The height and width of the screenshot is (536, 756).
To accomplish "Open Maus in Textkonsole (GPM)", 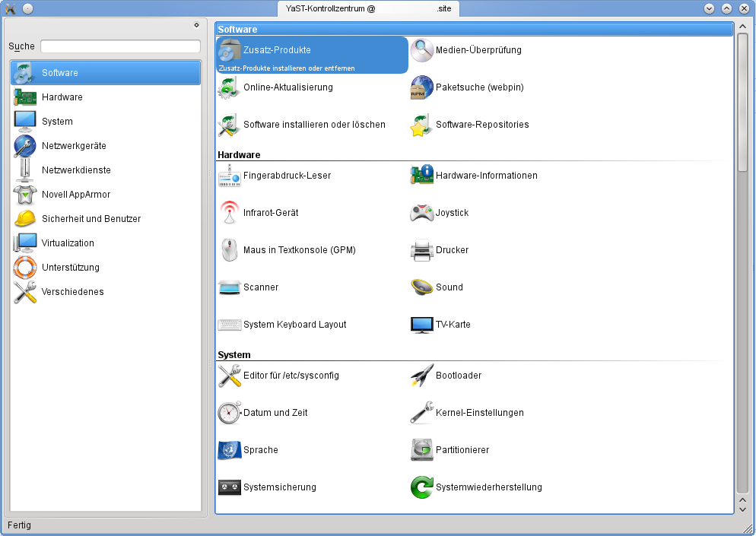I will click(287, 249).
